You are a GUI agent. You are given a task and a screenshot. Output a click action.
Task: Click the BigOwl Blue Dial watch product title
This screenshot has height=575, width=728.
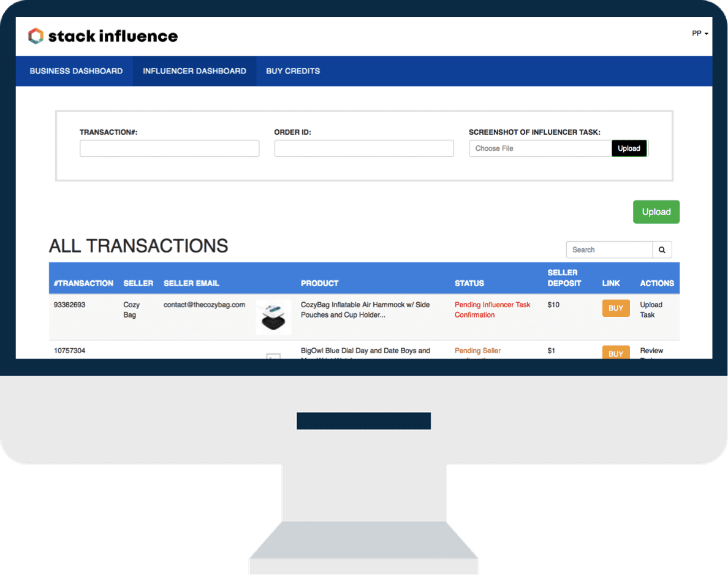click(x=365, y=352)
